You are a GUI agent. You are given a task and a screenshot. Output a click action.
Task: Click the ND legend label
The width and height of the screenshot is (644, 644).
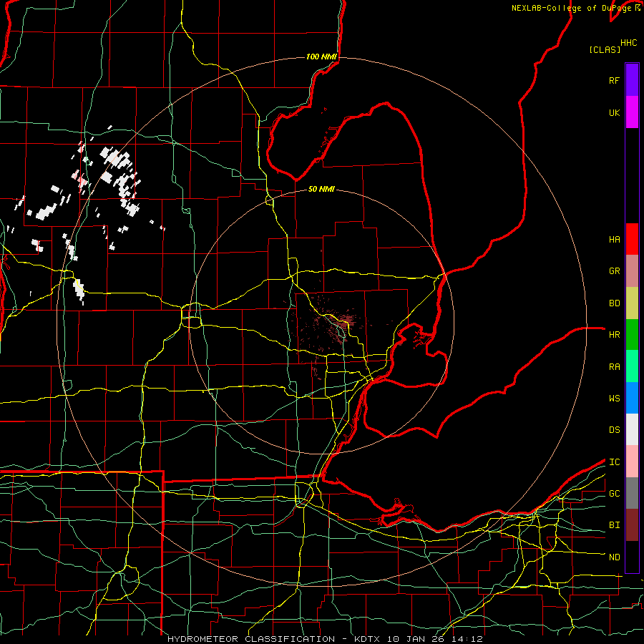click(x=614, y=557)
